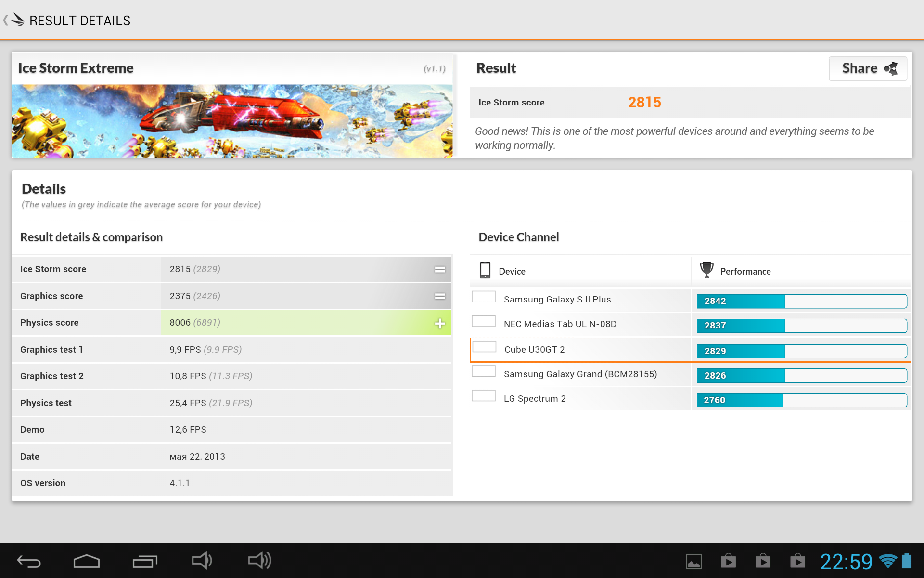Tap the orange 2815 score value
This screenshot has height=578, width=924.
tap(644, 102)
